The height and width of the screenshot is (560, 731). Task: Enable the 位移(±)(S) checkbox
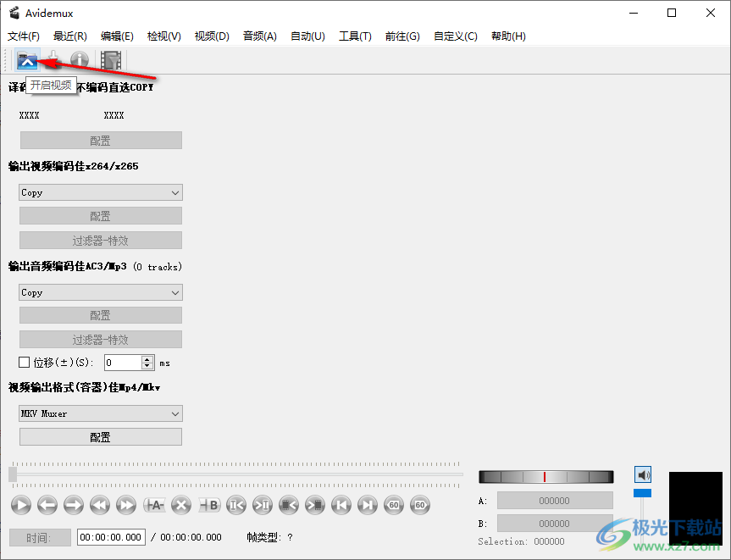(x=25, y=363)
